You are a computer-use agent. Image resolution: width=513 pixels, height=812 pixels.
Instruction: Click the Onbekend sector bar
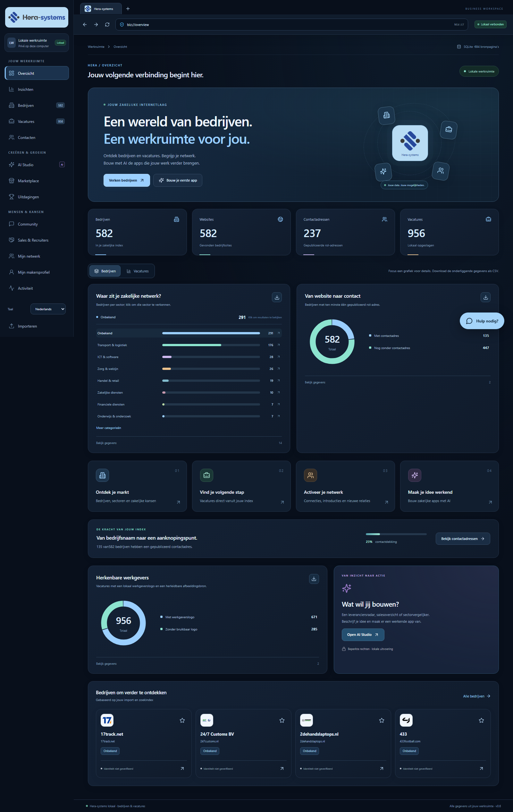click(x=211, y=333)
